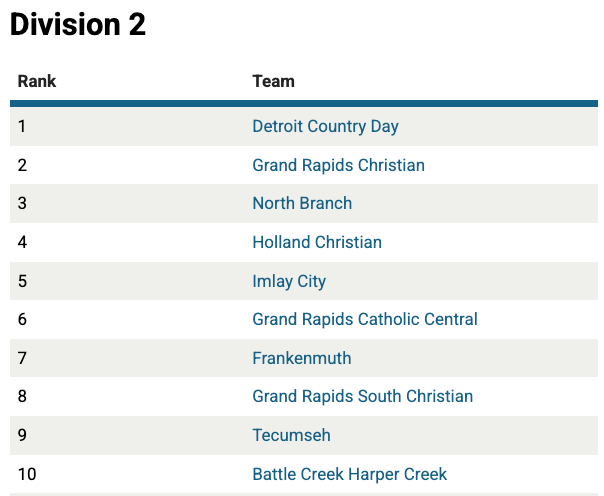
Task: Open the Detroit Country Day team link
Action: [x=325, y=126]
